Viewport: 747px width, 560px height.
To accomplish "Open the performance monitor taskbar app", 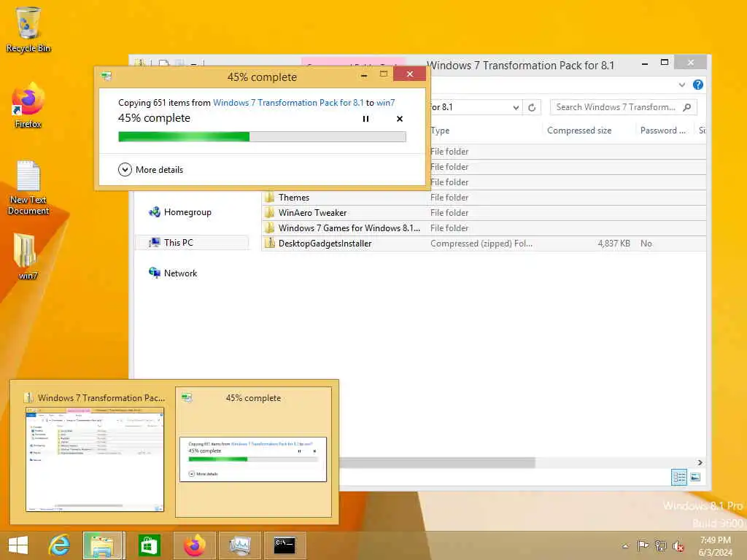I will pyautogui.click(x=239, y=545).
